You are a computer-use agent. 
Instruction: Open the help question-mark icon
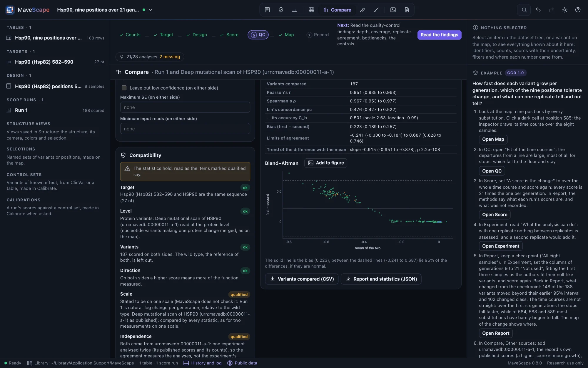point(578,10)
